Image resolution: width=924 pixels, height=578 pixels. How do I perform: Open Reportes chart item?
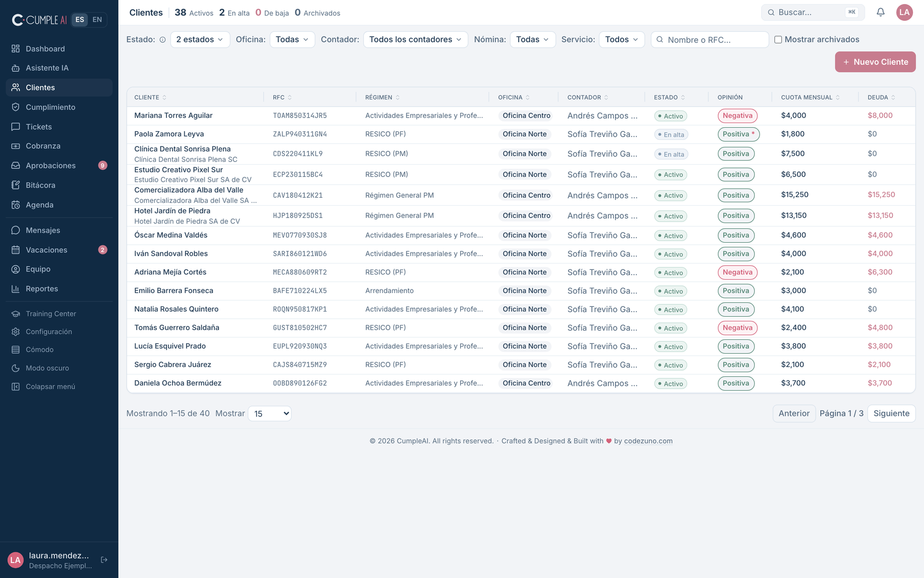tap(59, 288)
